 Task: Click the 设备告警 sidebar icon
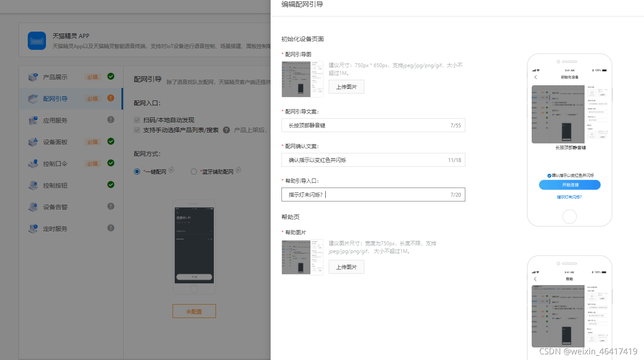pyautogui.click(x=33, y=207)
